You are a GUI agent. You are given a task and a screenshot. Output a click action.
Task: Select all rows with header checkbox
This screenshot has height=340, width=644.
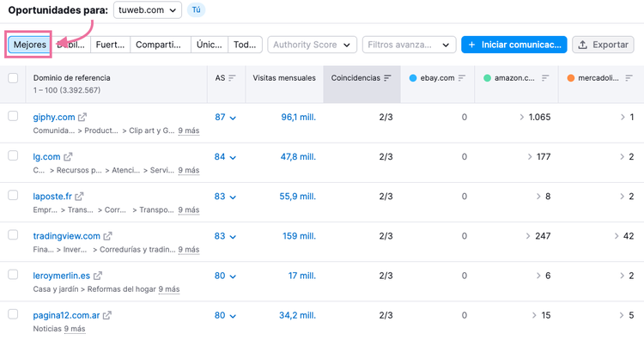(13, 78)
